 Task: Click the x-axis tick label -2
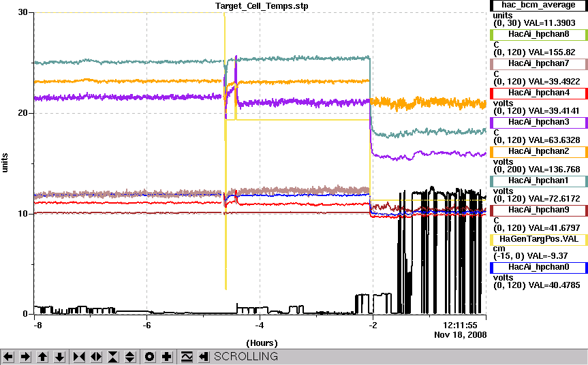(x=373, y=325)
